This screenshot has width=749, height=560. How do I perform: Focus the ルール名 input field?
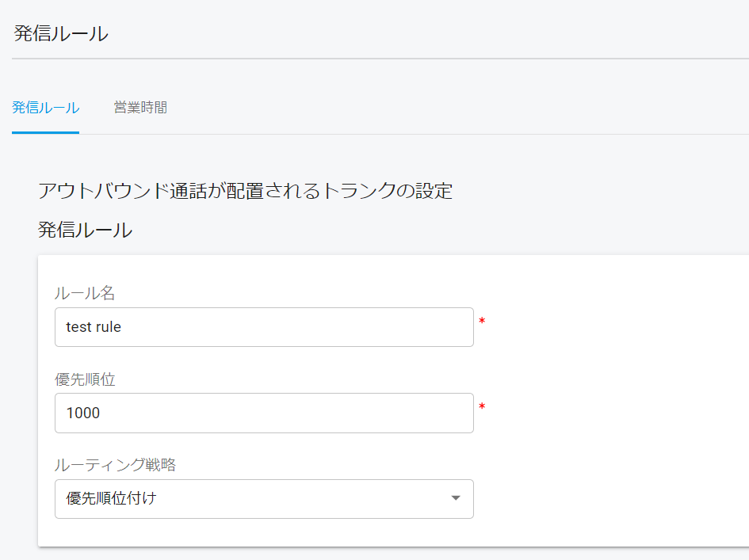[x=264, y=327]
